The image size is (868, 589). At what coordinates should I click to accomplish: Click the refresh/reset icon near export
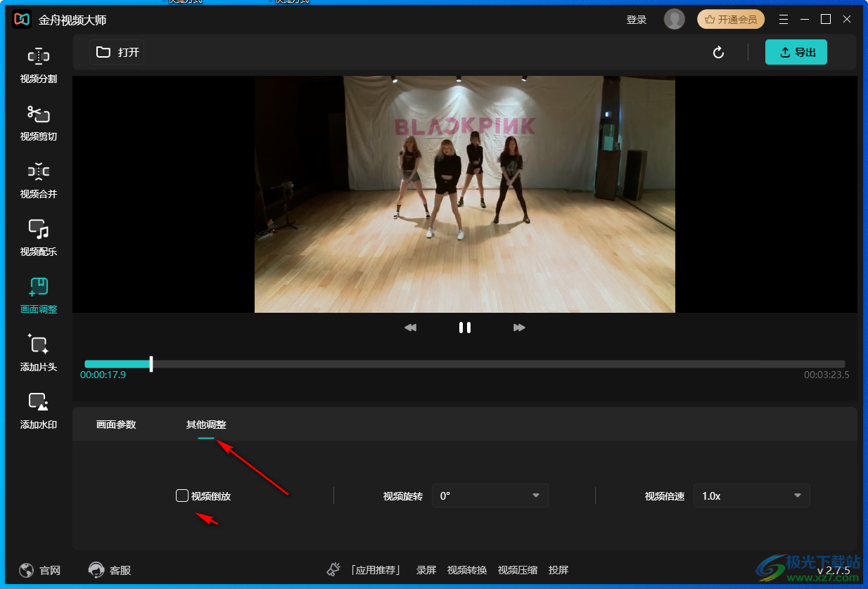coord(718,53)
